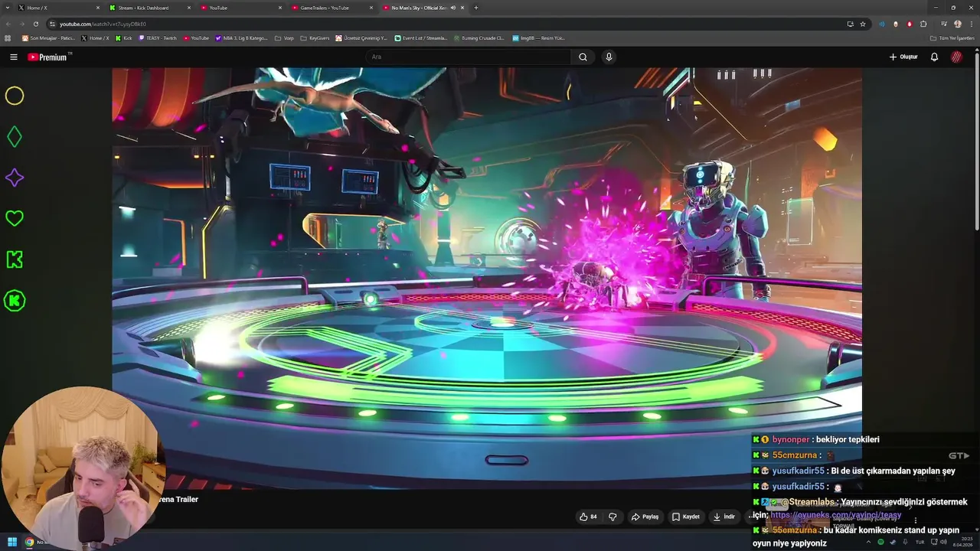Image resolution: width=980 pixels, height=551 pixels.
Task: Go back in browser history
Action: (x=8, y=24)
